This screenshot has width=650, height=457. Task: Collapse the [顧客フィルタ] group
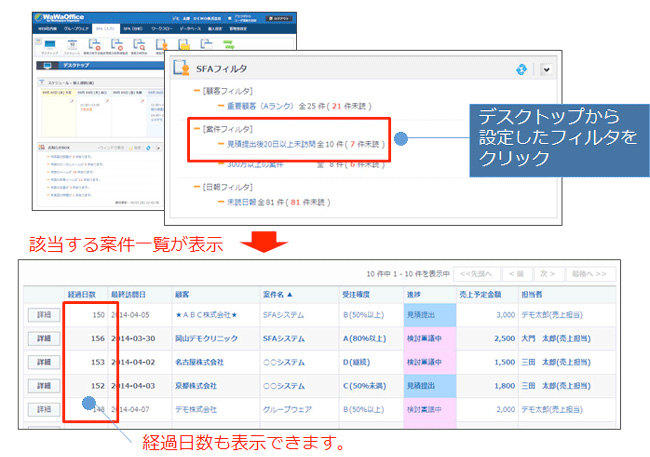pyautogui.click(x=198, y=90)
